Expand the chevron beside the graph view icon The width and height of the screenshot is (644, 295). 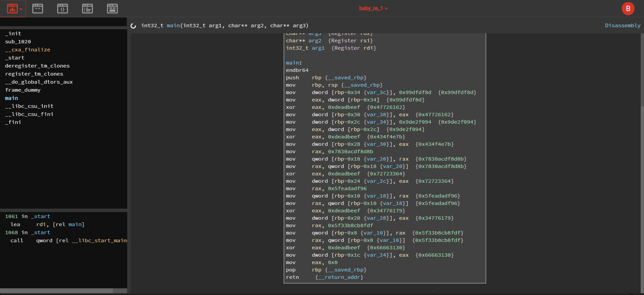pos(21,9)
